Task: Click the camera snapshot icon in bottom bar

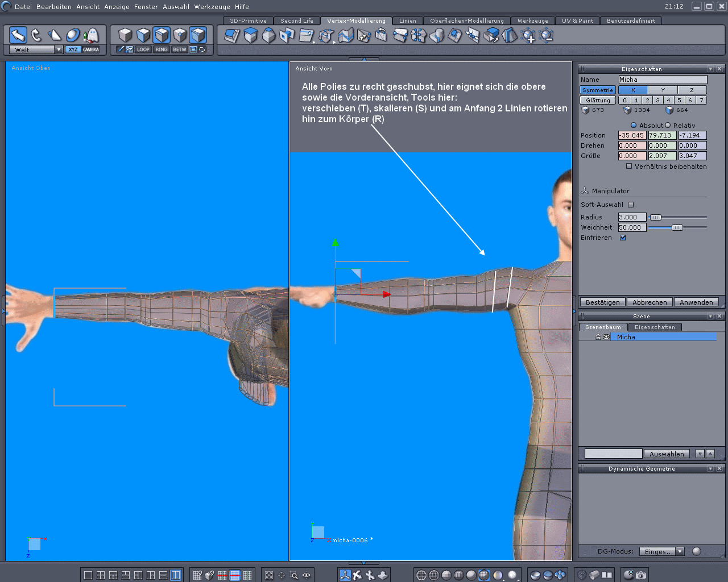Action: coord(641,575)
